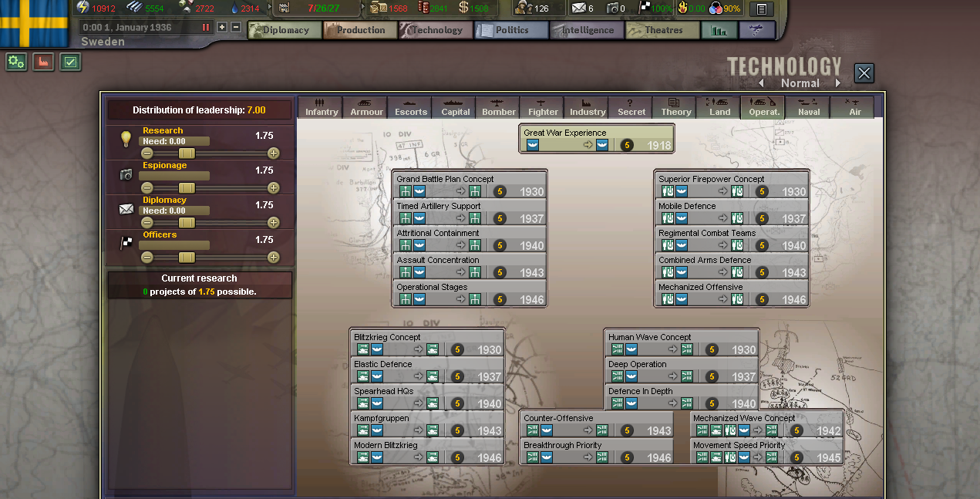Open the Production main tab

coord(359,30)
